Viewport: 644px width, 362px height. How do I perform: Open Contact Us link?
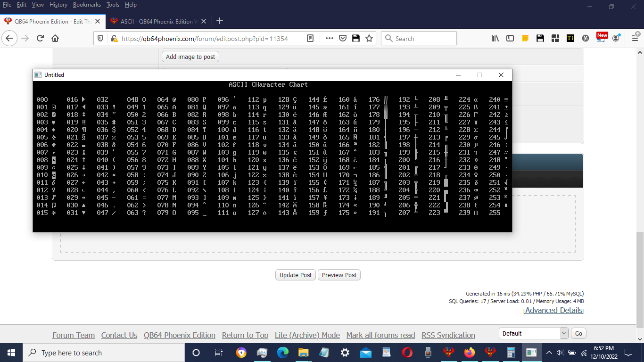(119, 335)
